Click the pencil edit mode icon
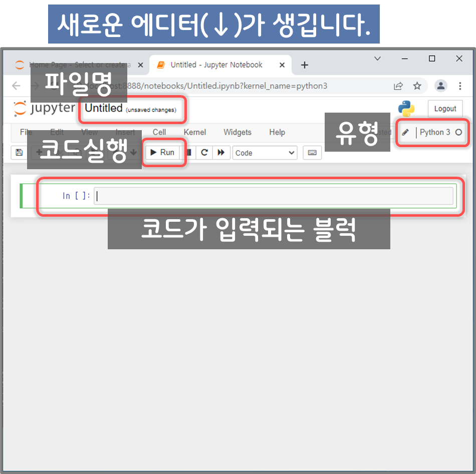This screenshot has width=476, height=474. coord(405,132)
